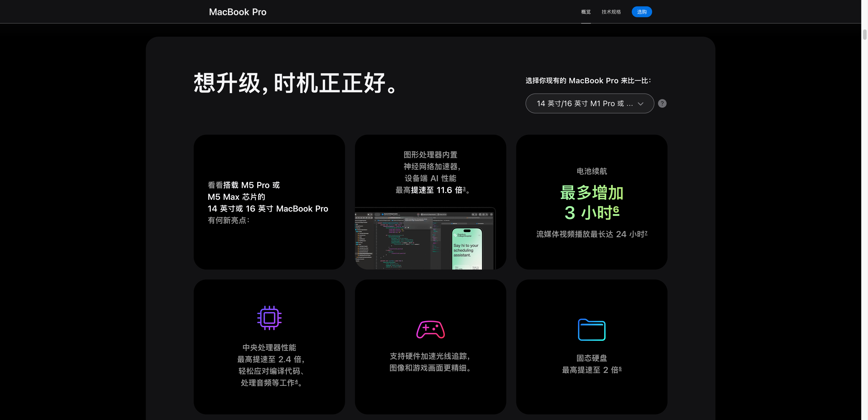The height and width of the screenshot is (420, 868).
Task: Click the 最多增加 green heading
Action: pyautogui.click(x=591, y=193)
